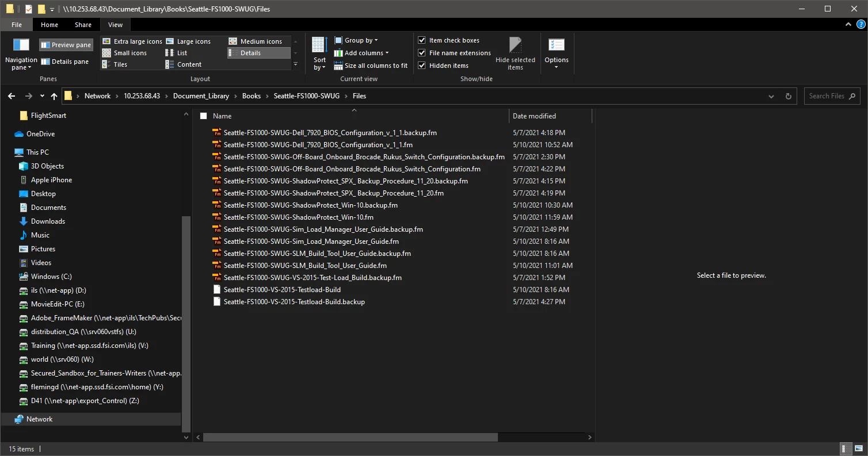Select Seattle-FS1000-SWUG-Dell_7920_BIOS_Configuration_v_1_1.fm file
Image resolution: width=868 pixels, height=456 pixels.
(318, 145)
